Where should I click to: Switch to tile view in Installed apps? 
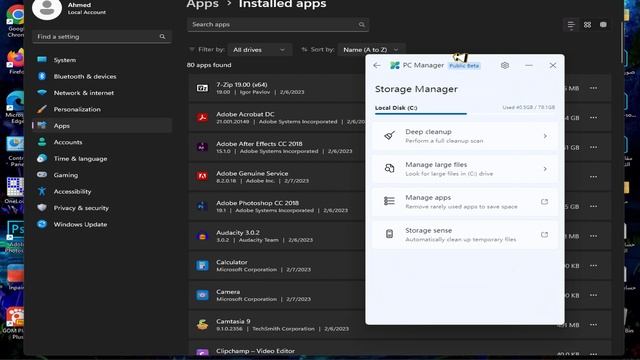point(603,25)
